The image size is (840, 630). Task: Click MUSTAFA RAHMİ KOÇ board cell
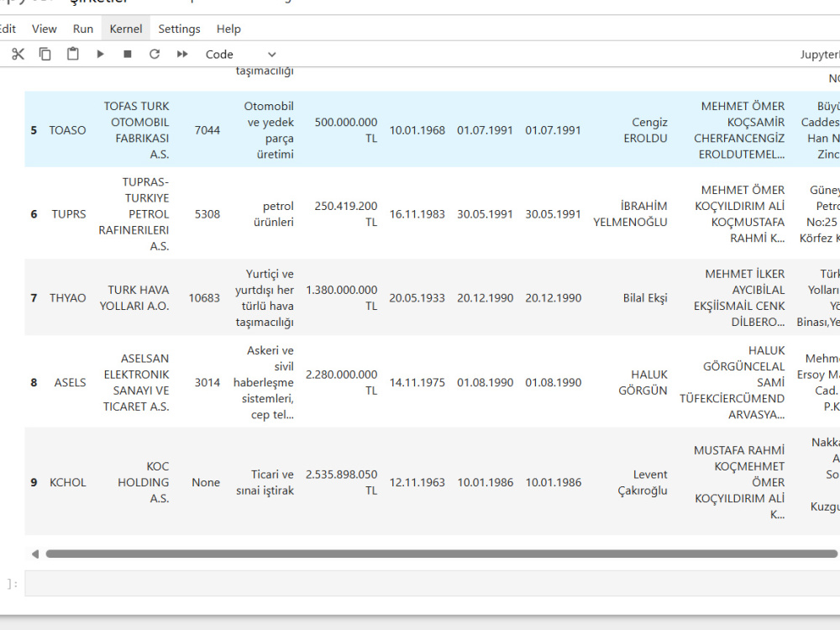(738, 482)
